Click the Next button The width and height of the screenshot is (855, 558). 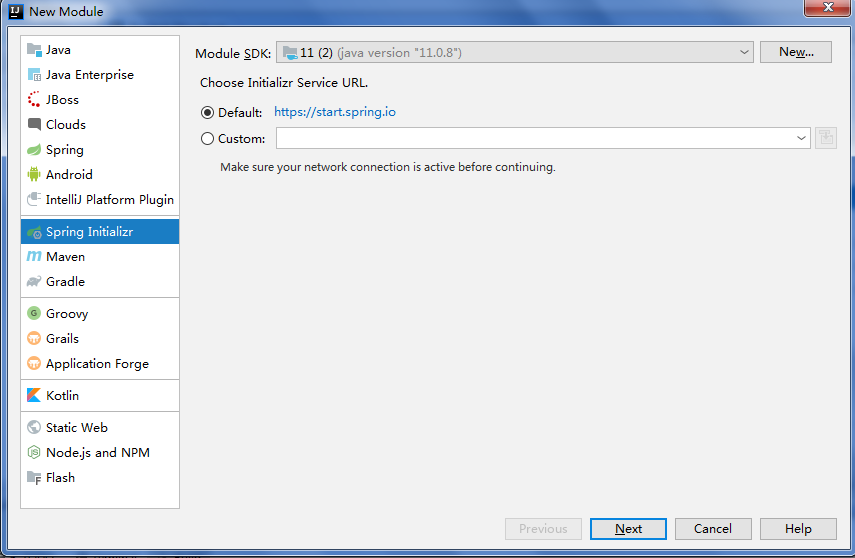click(628, 529)
